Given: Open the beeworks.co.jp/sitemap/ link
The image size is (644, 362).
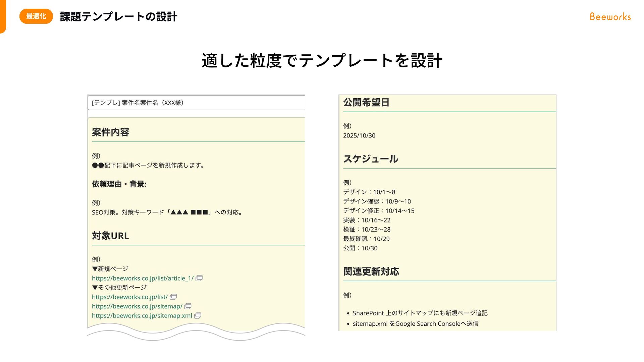Looking at the screenshot, I should point(137,306).
